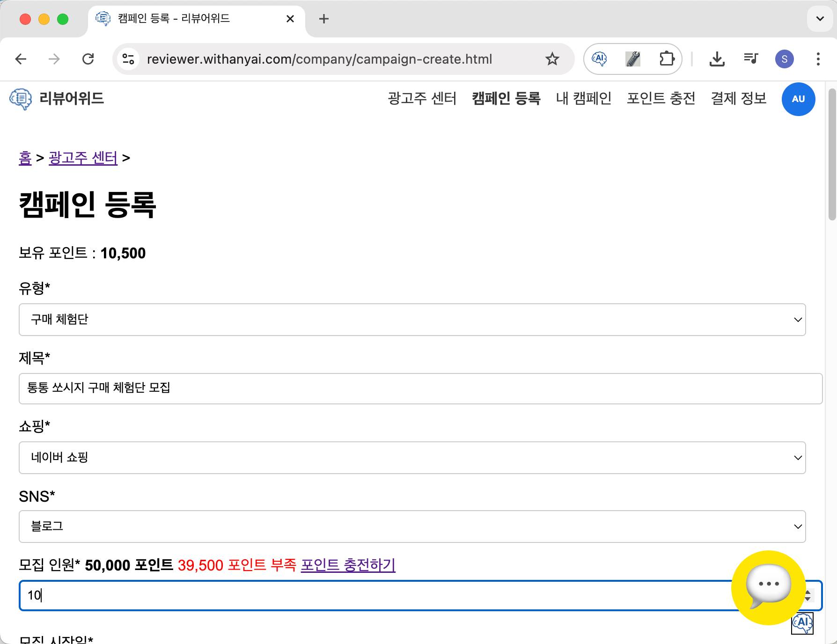Open the browser extensions puzzle icon
This screenshot has width=837, height=644.
(666, 59)
